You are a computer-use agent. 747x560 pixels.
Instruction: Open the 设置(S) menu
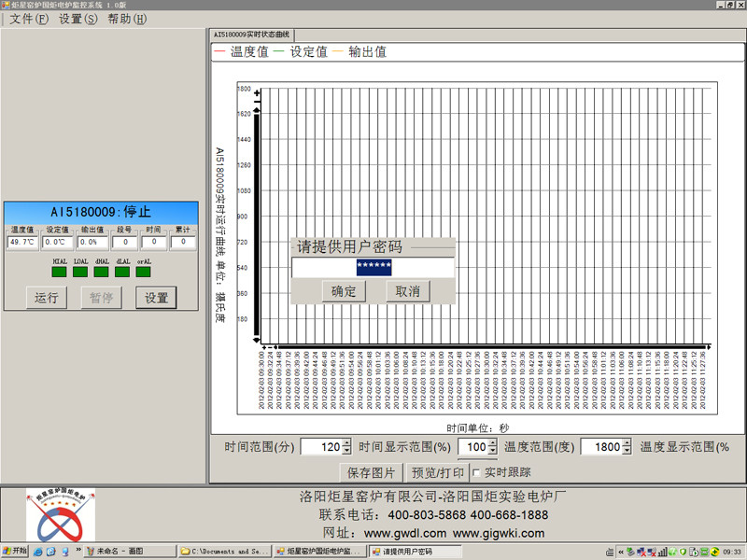77,19
